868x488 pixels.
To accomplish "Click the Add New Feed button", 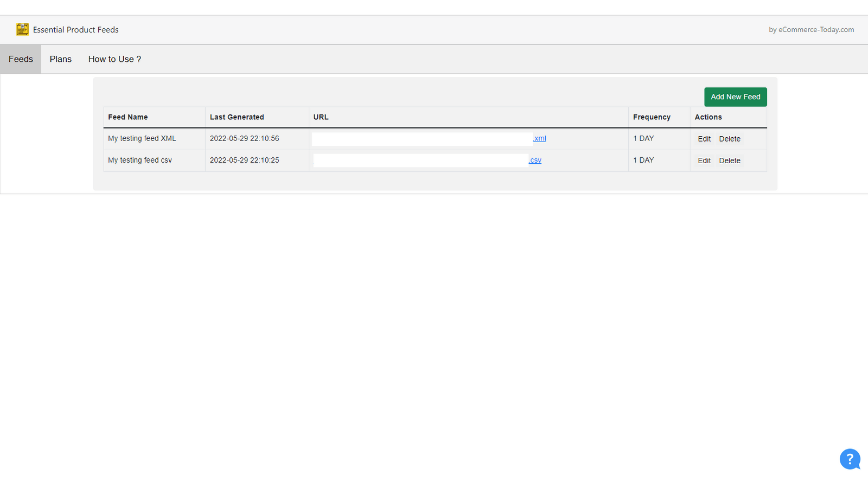I will point(735,97).
